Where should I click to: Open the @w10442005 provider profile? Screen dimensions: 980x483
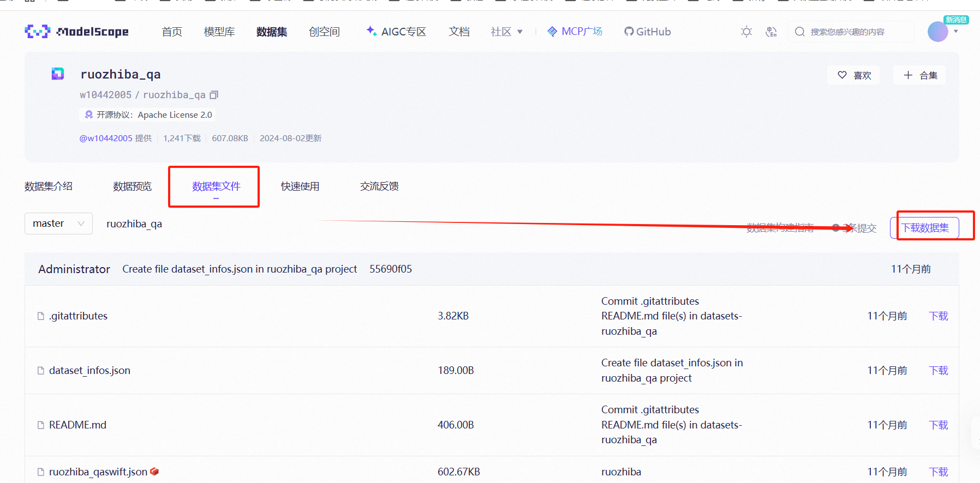click(106, 138)
